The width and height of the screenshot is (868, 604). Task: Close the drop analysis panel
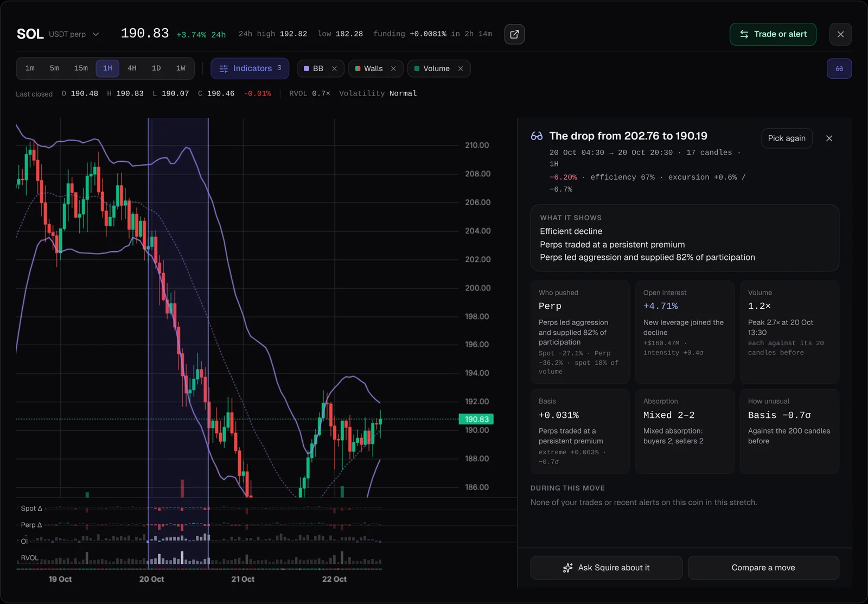(829, 138)
